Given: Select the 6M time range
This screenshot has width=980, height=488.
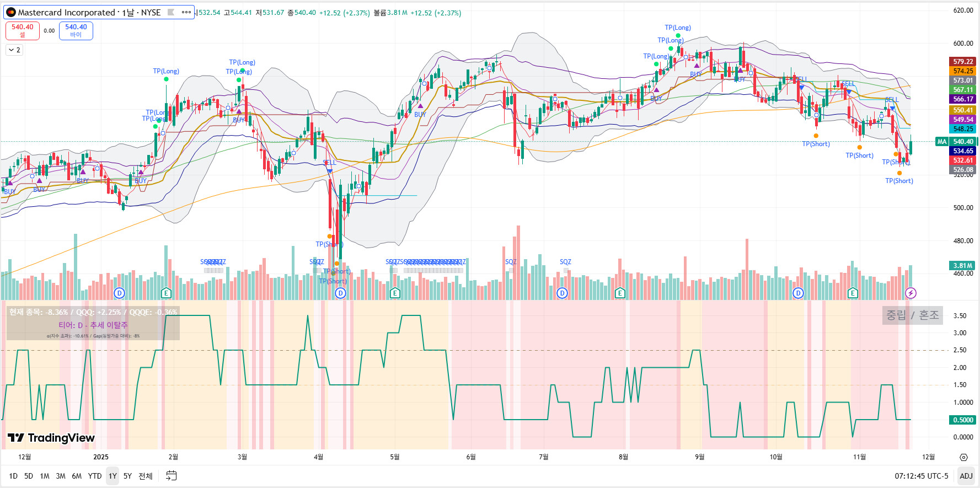Looking at the screenshot, I should coord(77,476).
